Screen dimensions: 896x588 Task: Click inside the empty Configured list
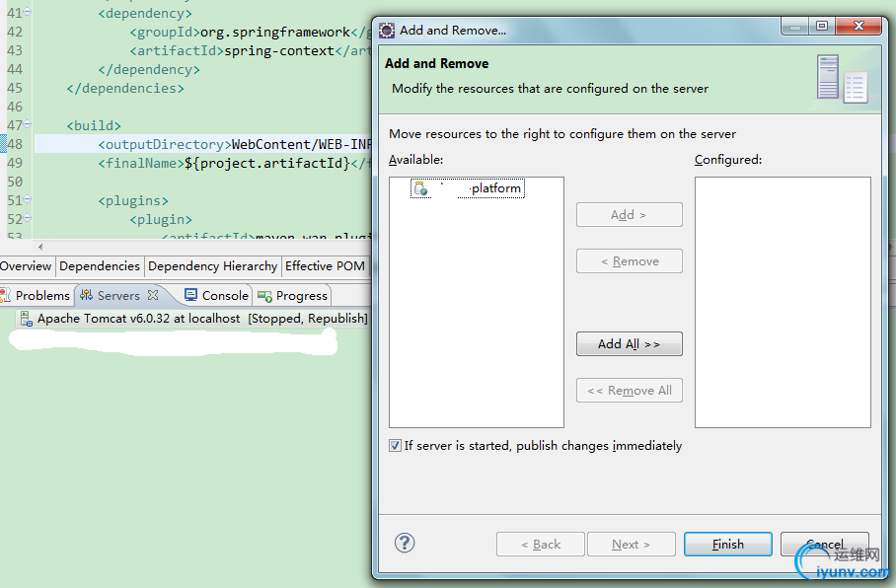(x=783, y=302)
